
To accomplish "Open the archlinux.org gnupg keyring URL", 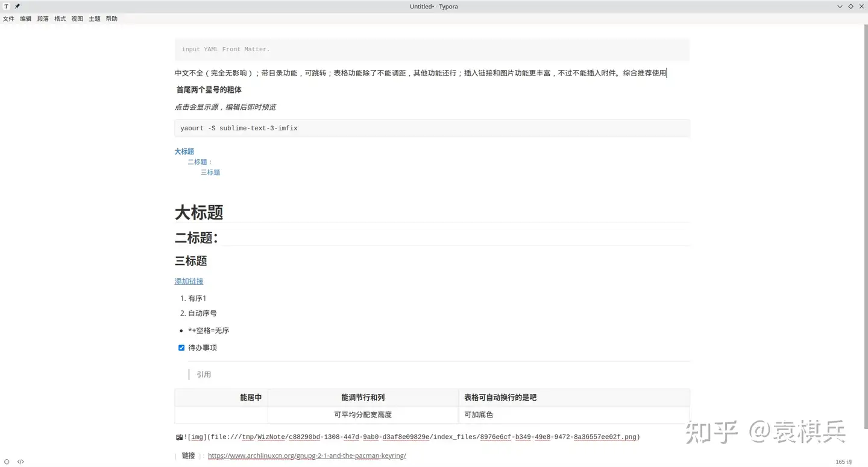I will [x=307, y=456].
